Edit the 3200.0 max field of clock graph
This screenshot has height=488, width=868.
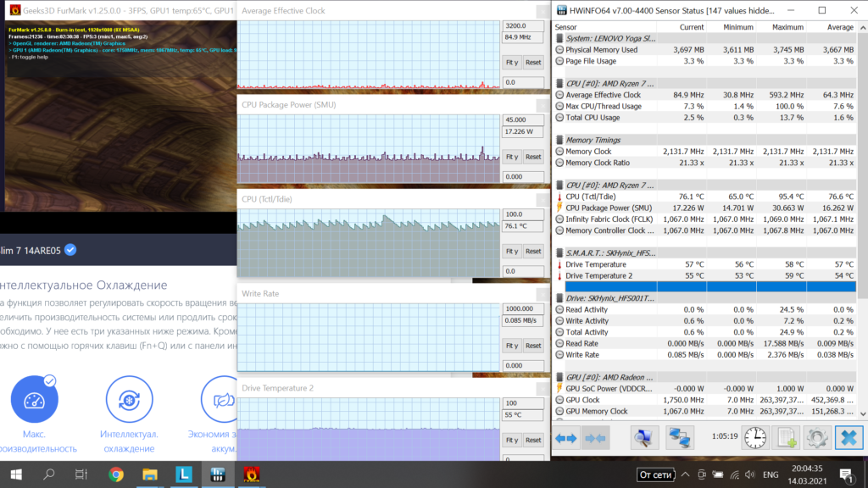tap(522, 25)
